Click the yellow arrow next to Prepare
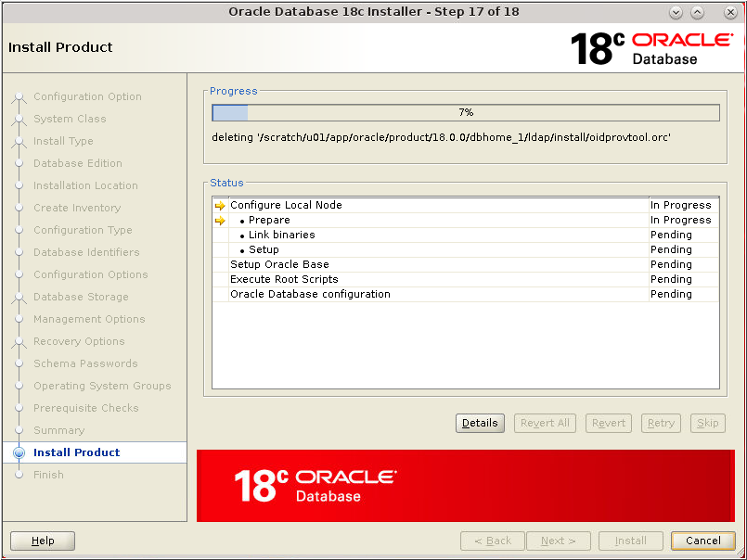Viewport: 747px width, 560px height. click(x=221, y=220)
